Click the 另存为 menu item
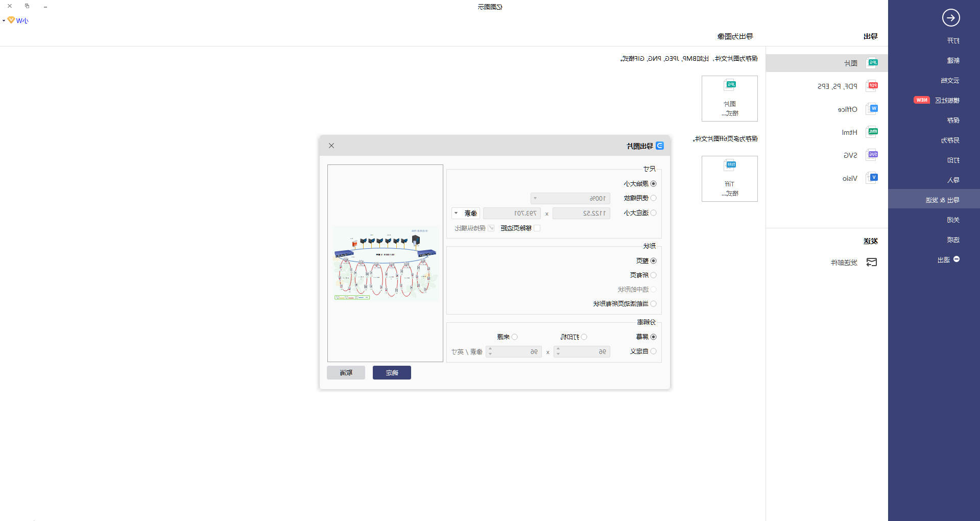 (x=950, y=140)
